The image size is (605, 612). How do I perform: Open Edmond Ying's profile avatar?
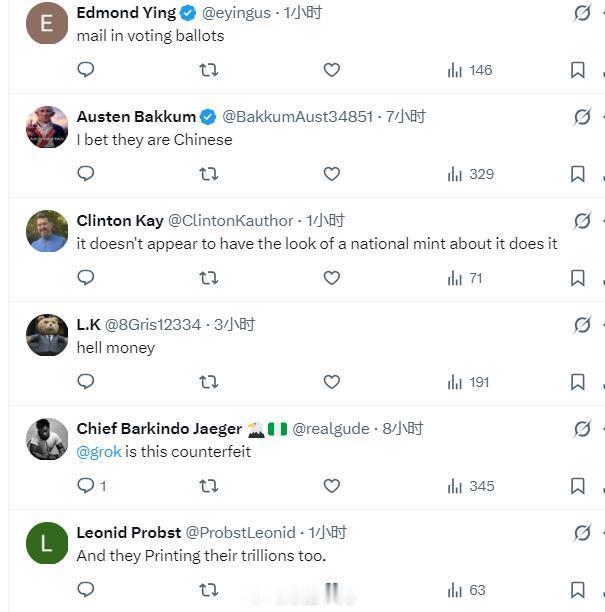click(x=47, y=24)
